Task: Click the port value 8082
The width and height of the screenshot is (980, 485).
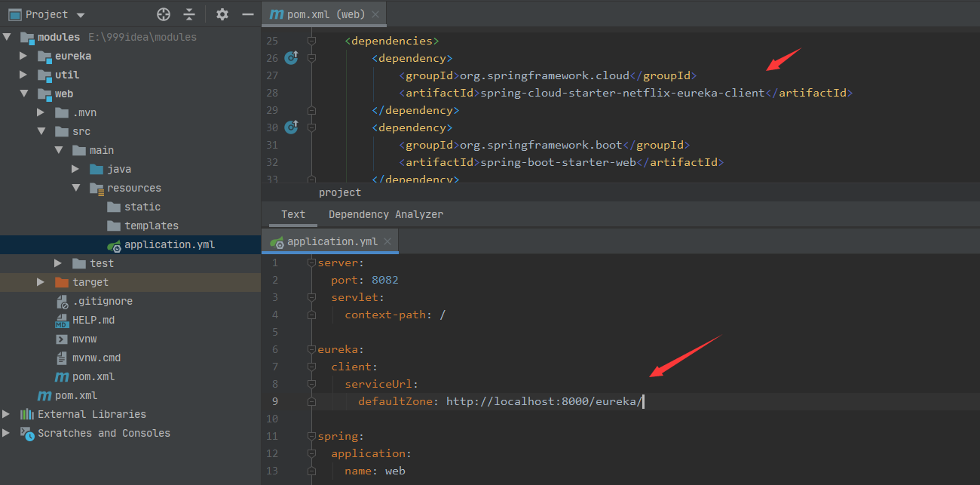Action: (385, 280)
